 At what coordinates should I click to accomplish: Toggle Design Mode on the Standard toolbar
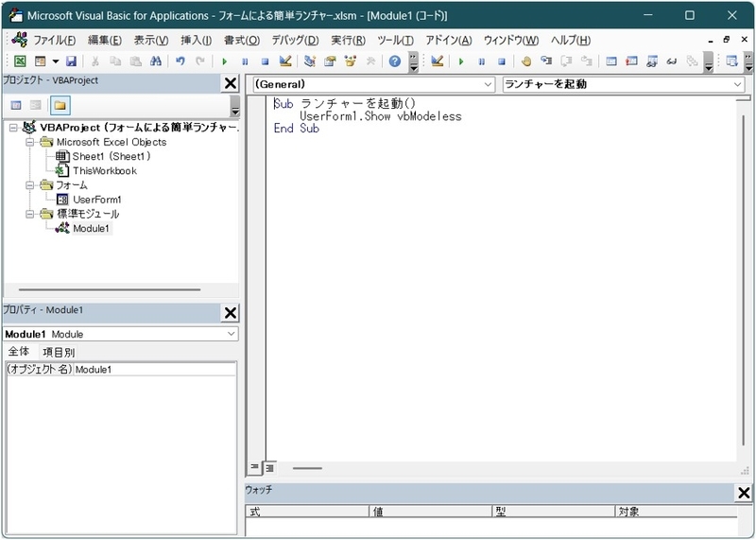pyautogui.click(x=285, y=61)
